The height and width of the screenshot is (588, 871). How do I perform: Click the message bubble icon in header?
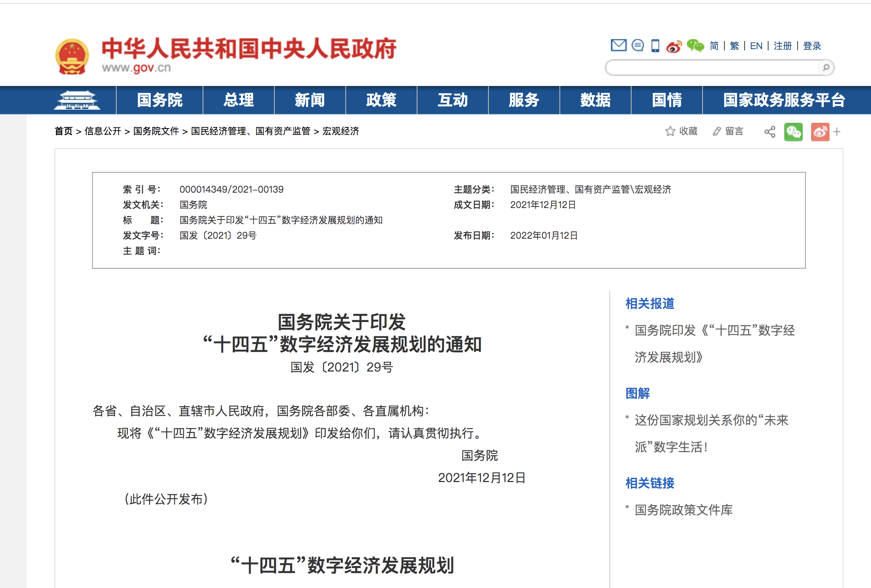pos(637,45)
